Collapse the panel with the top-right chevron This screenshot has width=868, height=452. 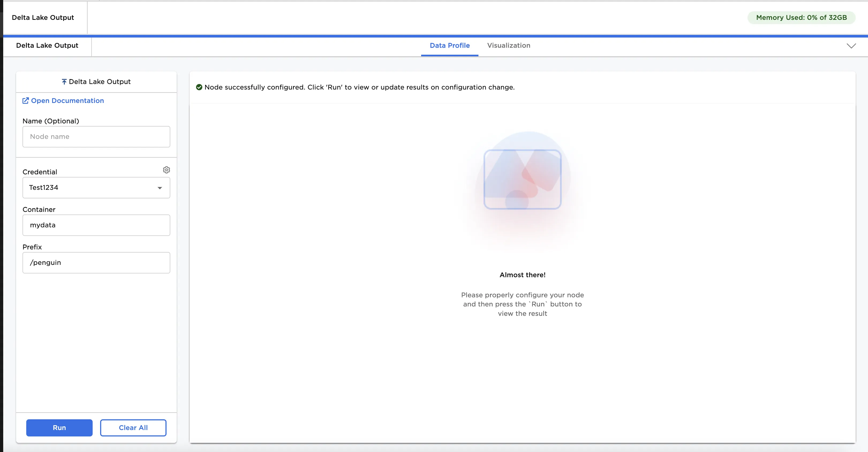coord(851,46)
